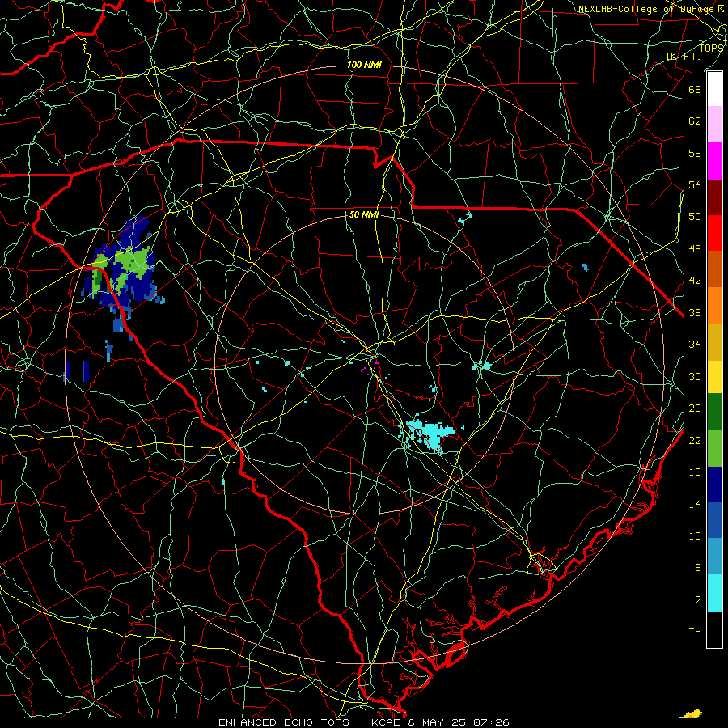
Task: Select the dark maroon legend swatch
Action: pyautogui.click(x=714, y=197)
